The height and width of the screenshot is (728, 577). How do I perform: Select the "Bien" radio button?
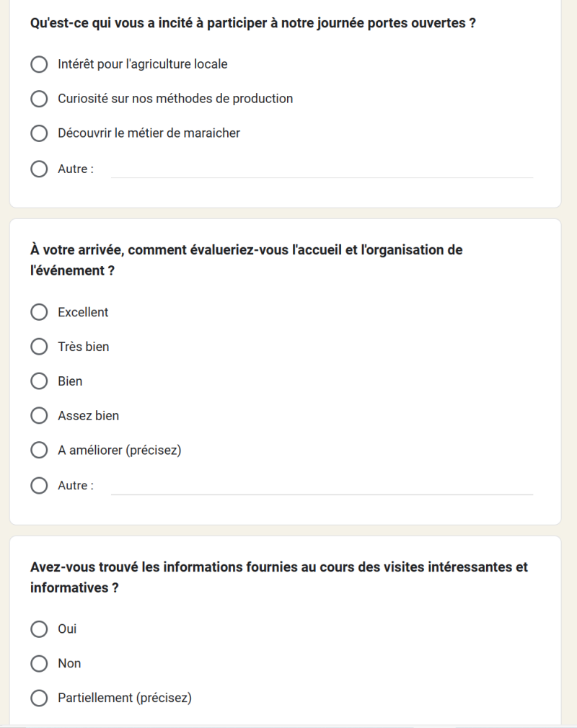[39, 381]
